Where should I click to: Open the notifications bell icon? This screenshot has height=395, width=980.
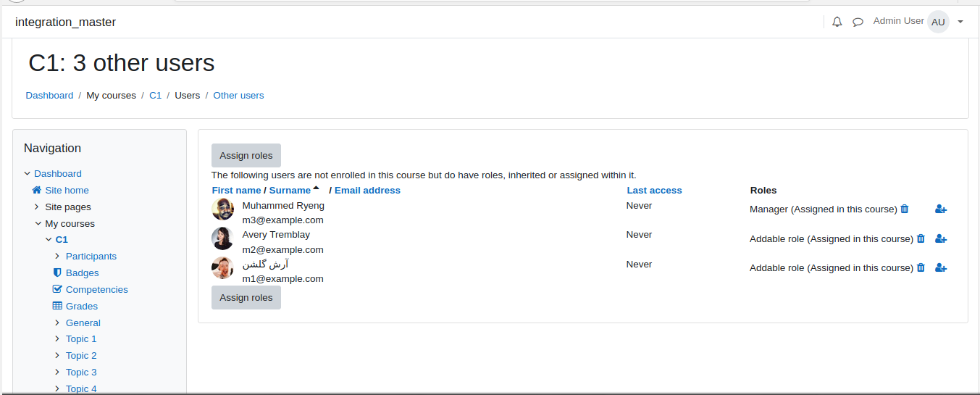coord(837,22)
